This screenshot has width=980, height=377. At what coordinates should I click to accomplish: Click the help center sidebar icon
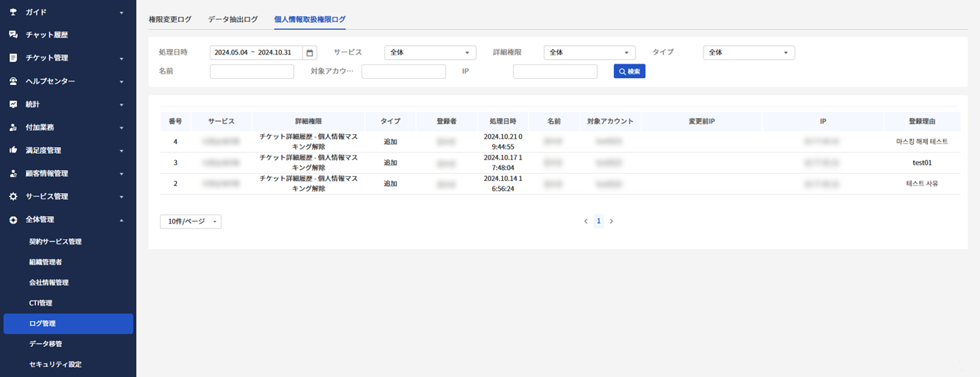pos(13,81)
